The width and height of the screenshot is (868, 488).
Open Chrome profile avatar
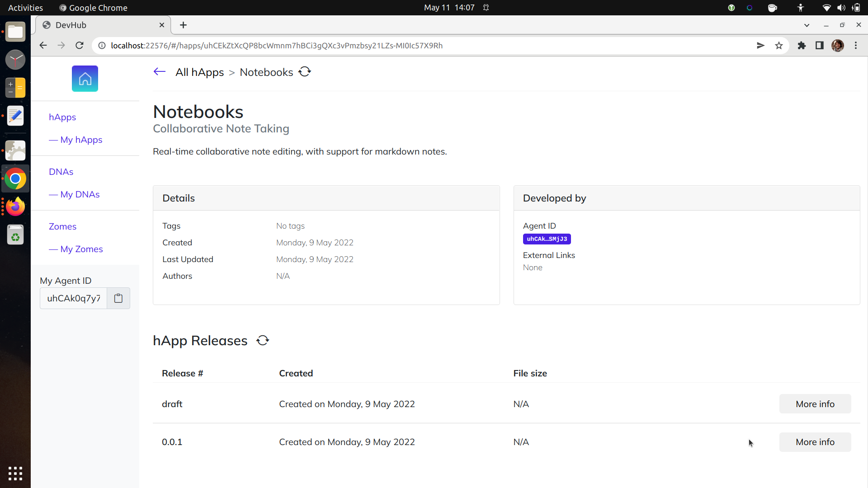pos(837,46)
